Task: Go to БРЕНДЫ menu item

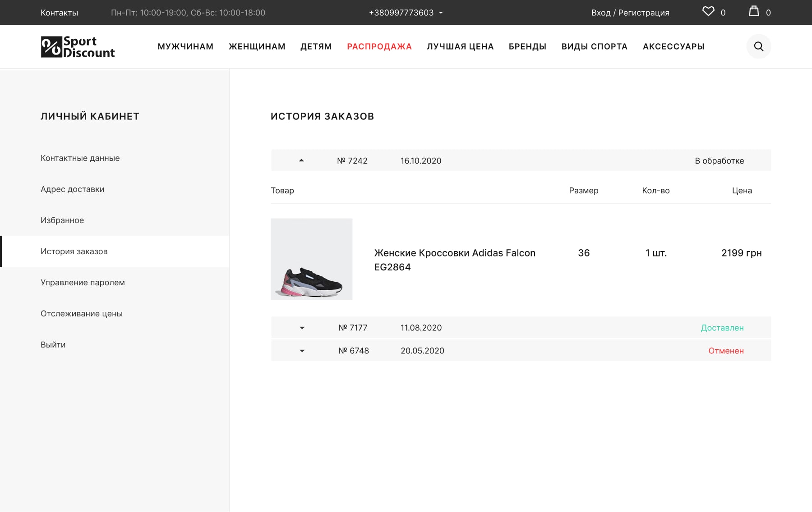Action: point(527,46)
